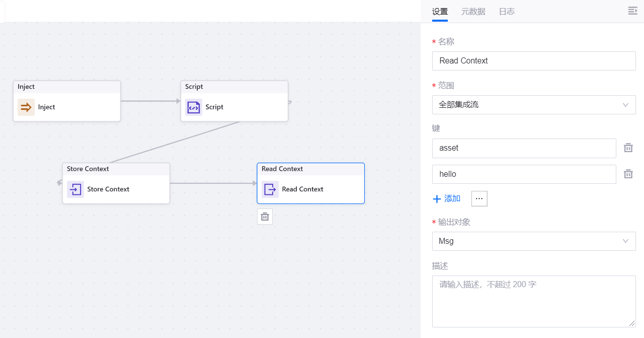Click the Script node code icon
The height and width of the screenshot is (338, 644).
(193, 107)
